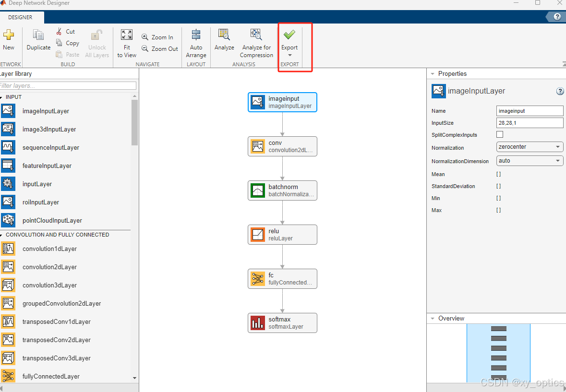Click the Min value brackets
The height and width of the screenshot is (392, 566).
pos(498,198)
